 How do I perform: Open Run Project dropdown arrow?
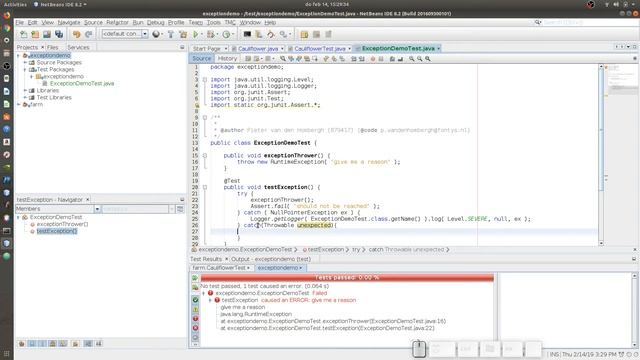click(201, 34)
